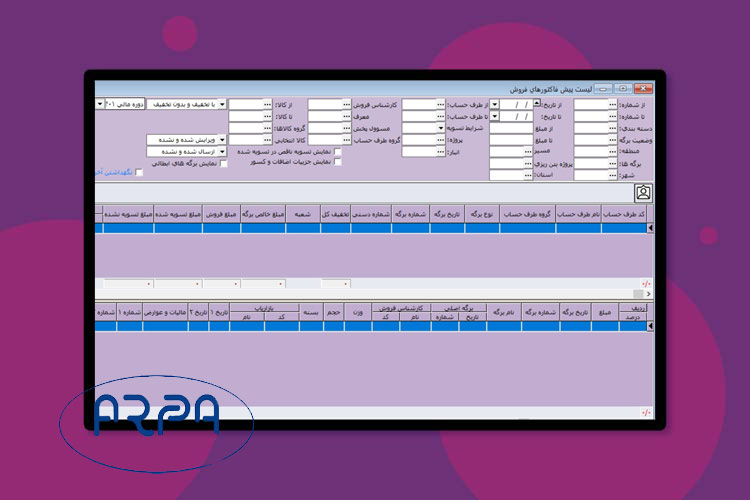Open lookup button beside کارشناس فروش field
The width and height of the screenshot is (750, 500).
coord(440,104)
